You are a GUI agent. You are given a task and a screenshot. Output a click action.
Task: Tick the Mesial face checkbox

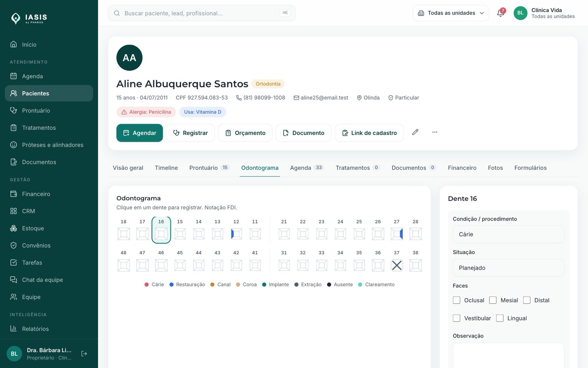point(493,300)
